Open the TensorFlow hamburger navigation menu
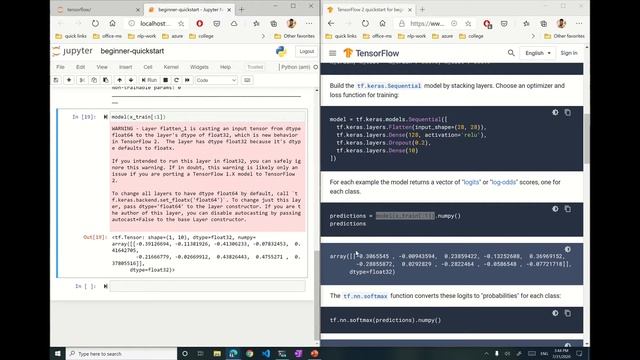This screenshot has width=640, height=360. [x=333, y=53]
